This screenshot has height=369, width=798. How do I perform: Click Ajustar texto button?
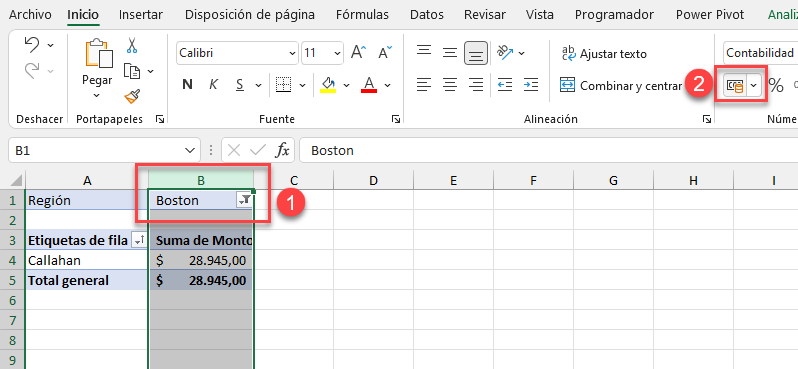(604, 53)
